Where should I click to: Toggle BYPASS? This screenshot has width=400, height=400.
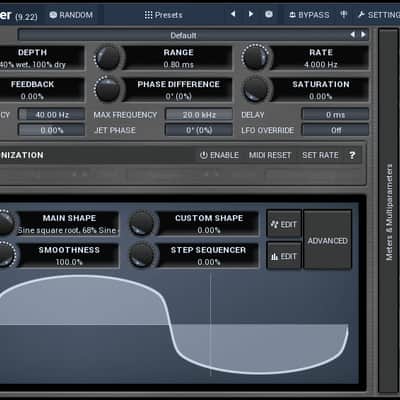309,15
